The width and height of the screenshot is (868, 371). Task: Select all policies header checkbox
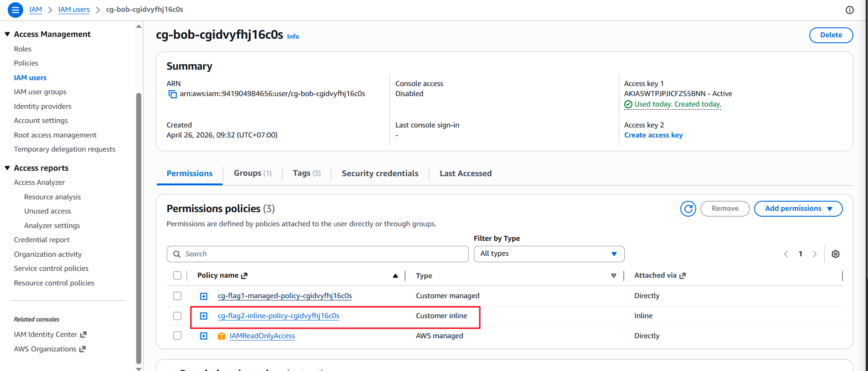[x=177, y=275]
